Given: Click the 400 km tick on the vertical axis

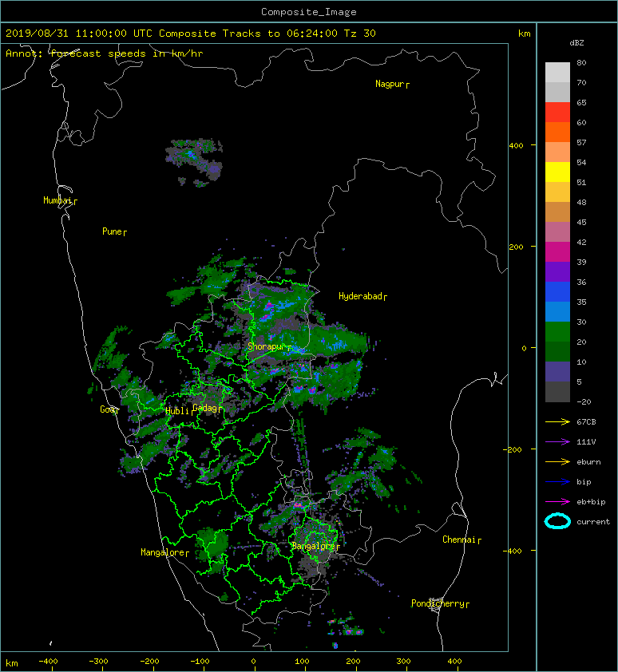Looking at the screenshot, I should click(517, 146).
